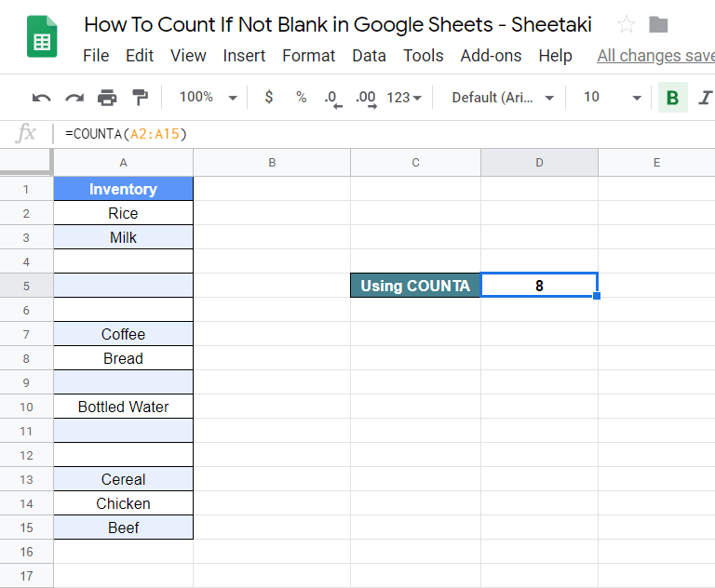Screen dimensions: 715x588
Task: Select the Chicken cell
Action: pos(123,503)
